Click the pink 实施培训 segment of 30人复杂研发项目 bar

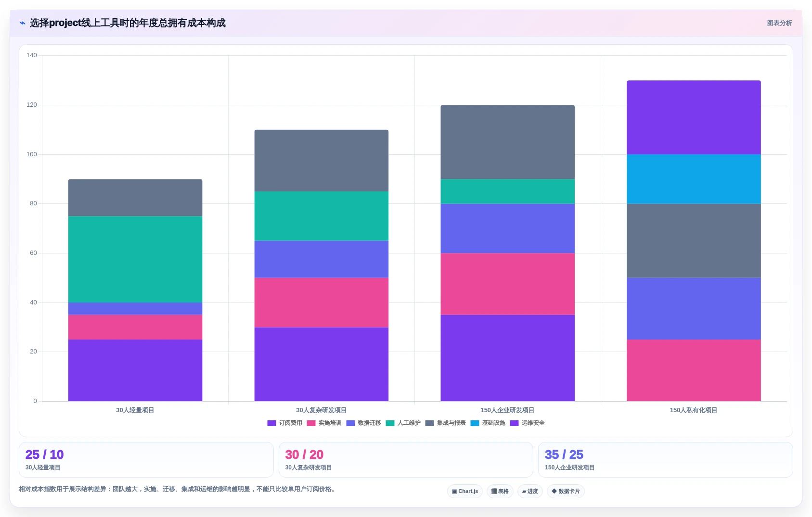click(x=322, y=303)
